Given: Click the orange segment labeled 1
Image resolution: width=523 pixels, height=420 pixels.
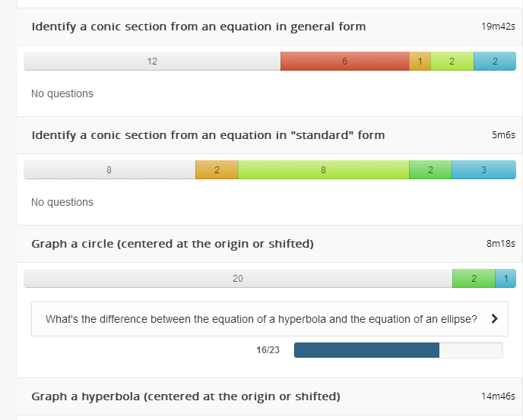Looking at the screenshot, I should (420, 62).
